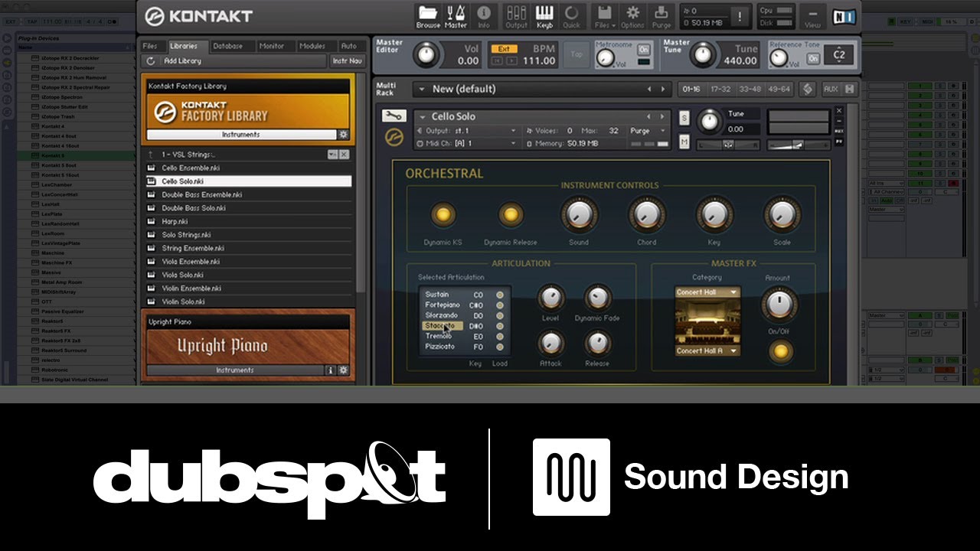Open the Options gear icon
The width and height of the screenshot is (980, 551).
point(632,15)
